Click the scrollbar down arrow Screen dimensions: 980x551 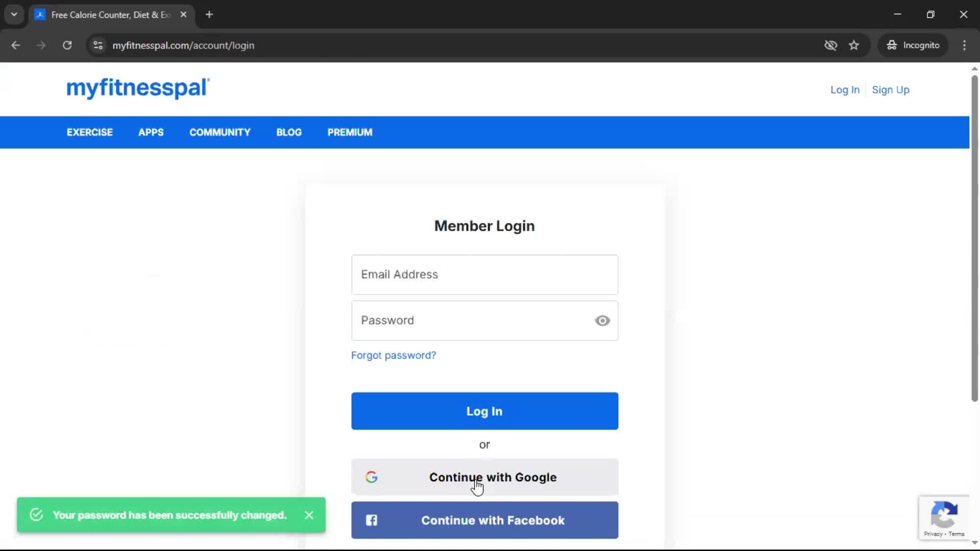point(974,543)
